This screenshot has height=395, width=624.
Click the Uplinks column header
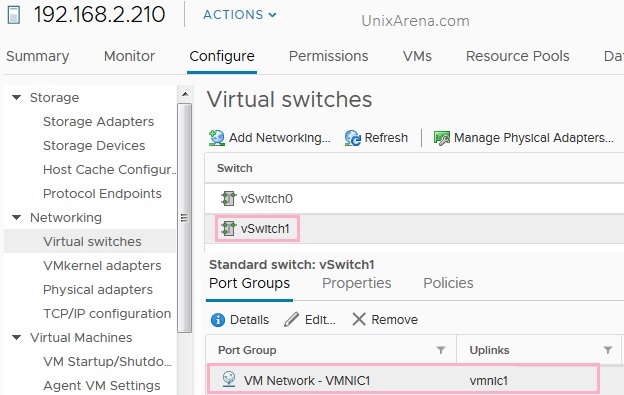point(489,350)
